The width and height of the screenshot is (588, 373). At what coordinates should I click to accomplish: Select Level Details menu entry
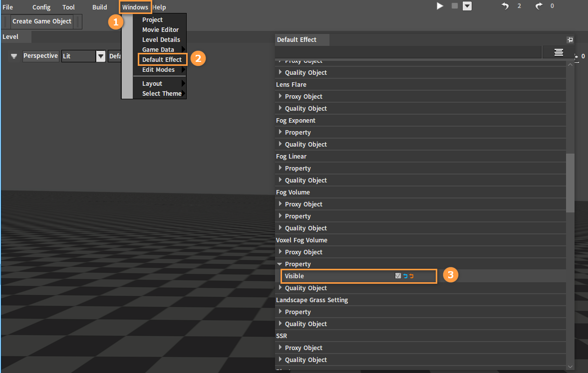[161, 40]
